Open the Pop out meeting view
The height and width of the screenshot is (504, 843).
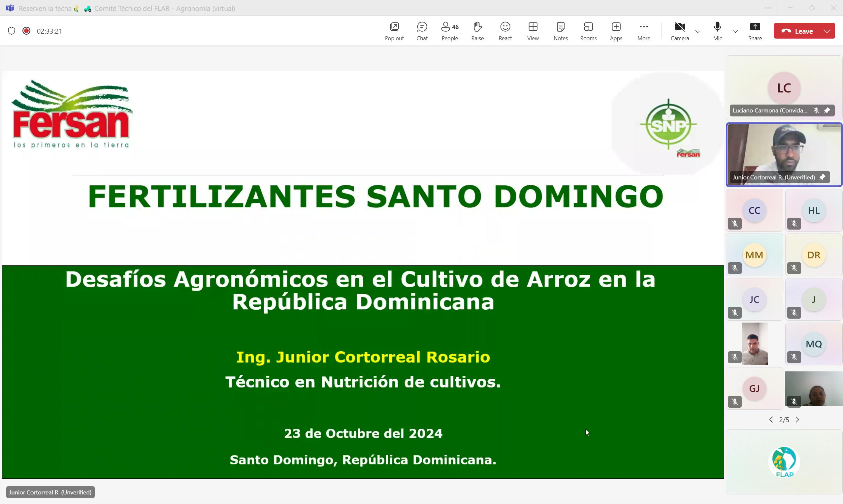[x=394, y=31]
